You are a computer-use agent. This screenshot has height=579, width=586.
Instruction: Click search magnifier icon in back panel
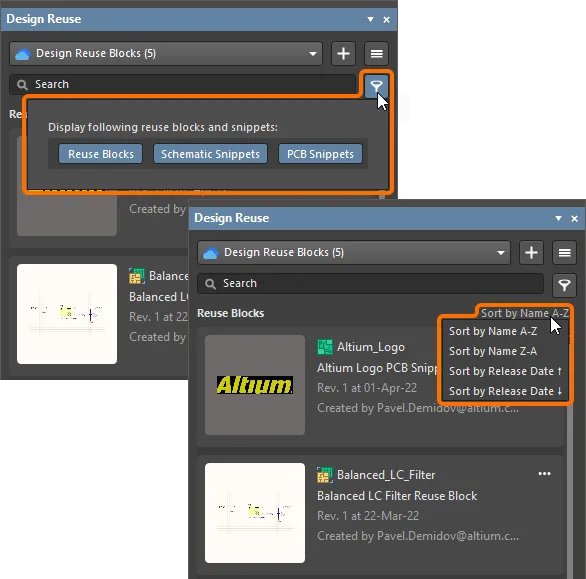(x=22, y=85)
